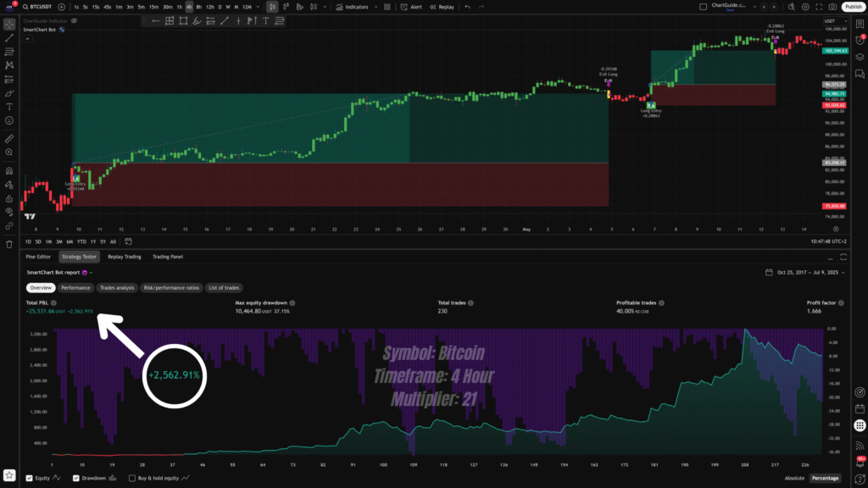Click the trash icon to remove drawings
This screenshot has width=868, height=488.
pyautogui.click(x=9, y=241)
